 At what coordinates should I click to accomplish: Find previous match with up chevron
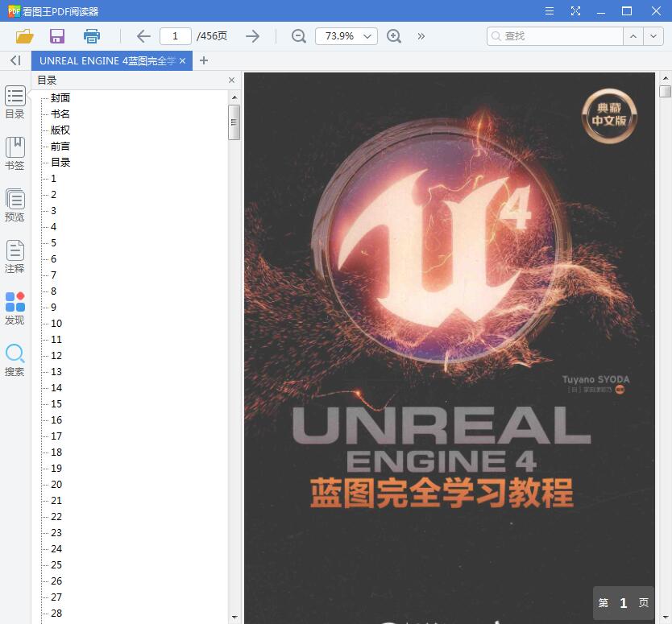(x=633, y=36)
